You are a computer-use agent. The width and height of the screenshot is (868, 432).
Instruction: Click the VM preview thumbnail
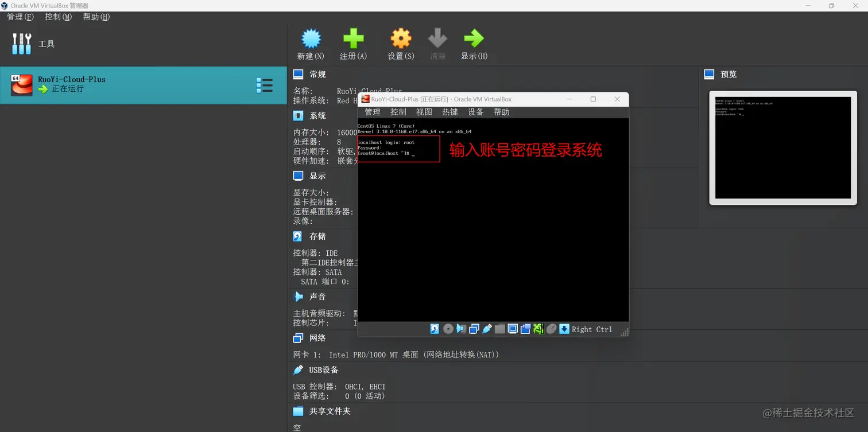(783, 147)
